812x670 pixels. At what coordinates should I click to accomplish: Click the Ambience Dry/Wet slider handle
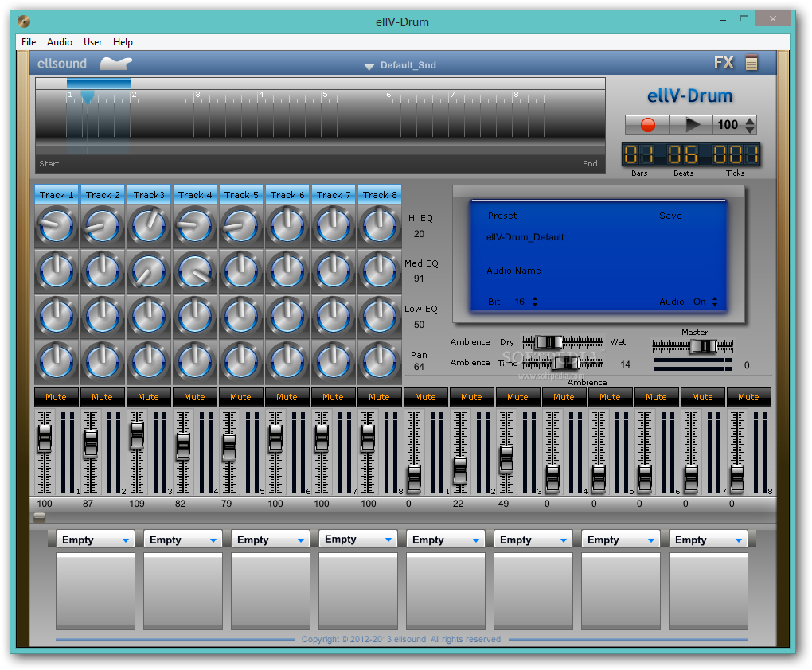[x=548, y=342]
